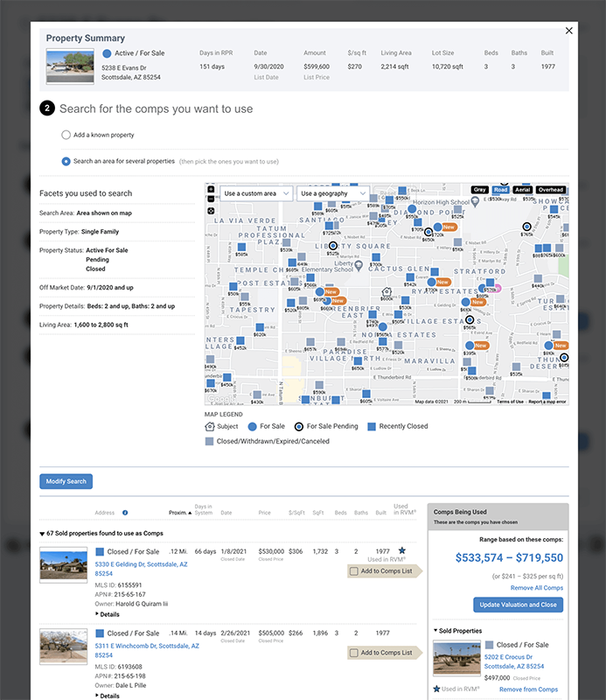Click the $/SqFt column header

(x=296, y=513)
